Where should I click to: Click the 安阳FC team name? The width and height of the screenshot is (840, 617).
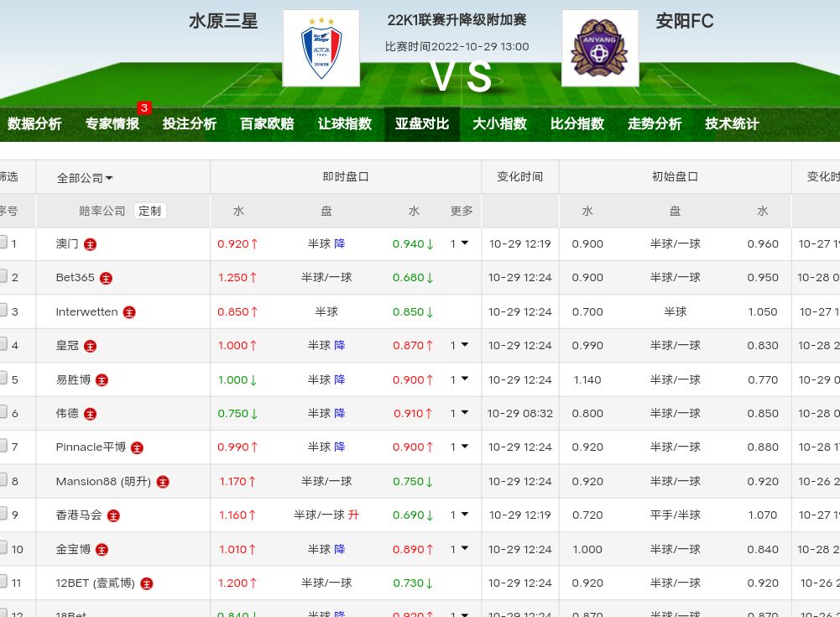(685, 21)
